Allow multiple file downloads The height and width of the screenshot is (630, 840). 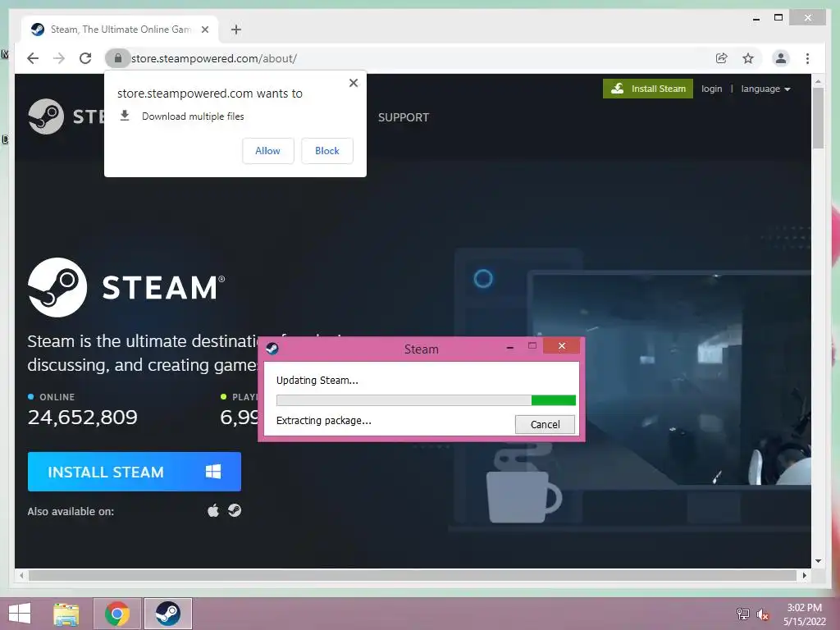[268, 151]
